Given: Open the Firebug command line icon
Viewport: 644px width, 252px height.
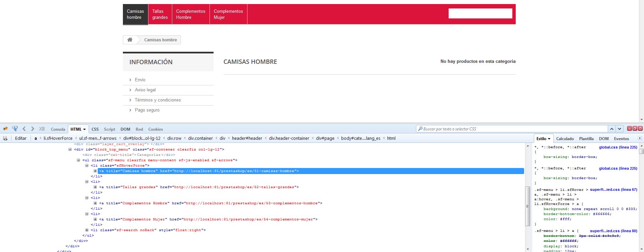Looking at the screenshot, I should click(42, 129).
